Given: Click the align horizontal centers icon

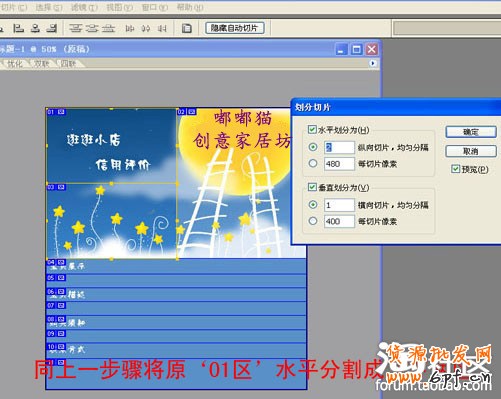Looking at the screenshot, I should 35,28.
